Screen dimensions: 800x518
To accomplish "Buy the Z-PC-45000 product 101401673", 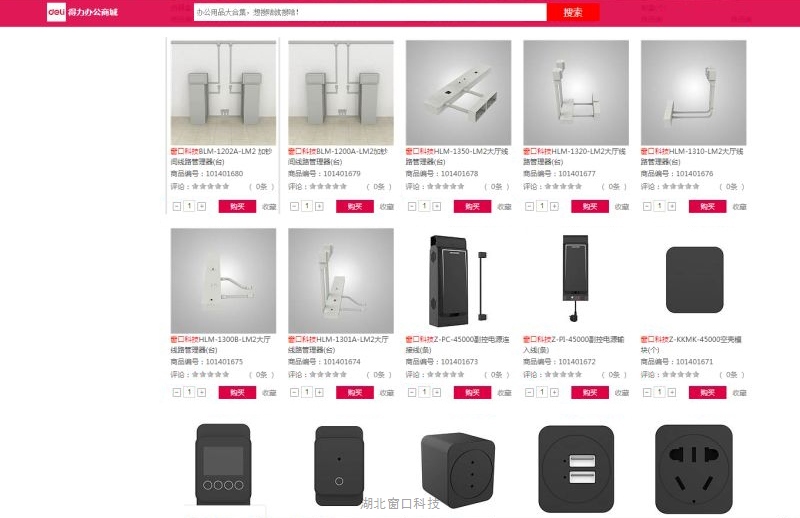I will click(472, 392).
